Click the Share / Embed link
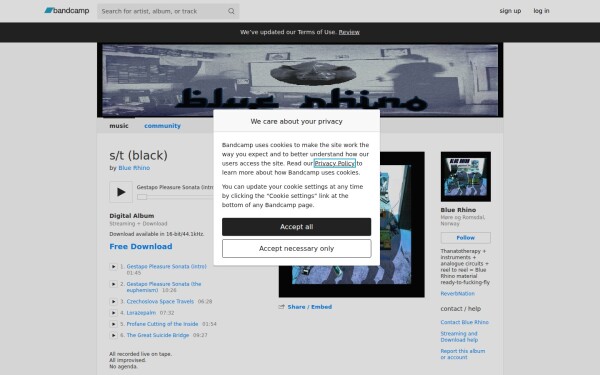The width and height of the screenshot is (600, 375). pos(310,307)
